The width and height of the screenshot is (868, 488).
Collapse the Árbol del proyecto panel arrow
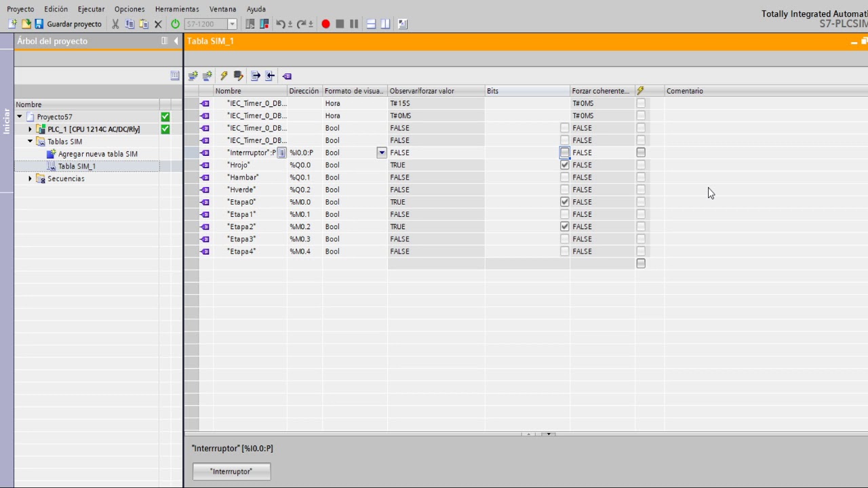[176, 41]
